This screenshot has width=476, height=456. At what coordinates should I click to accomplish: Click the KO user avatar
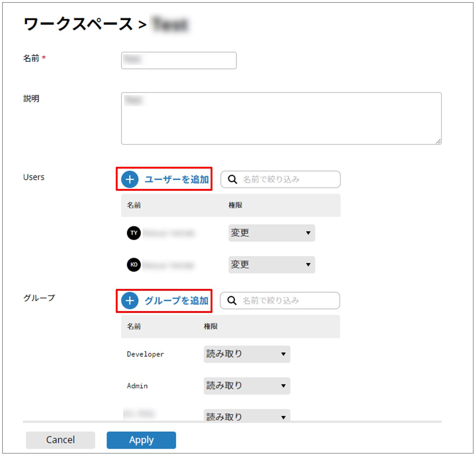coord(134,265)
